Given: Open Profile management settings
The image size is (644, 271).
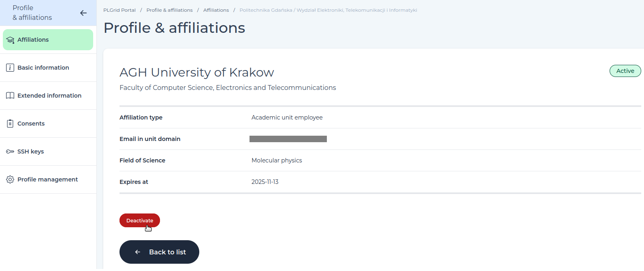Looking at the screenshot, I should (48, 179).
